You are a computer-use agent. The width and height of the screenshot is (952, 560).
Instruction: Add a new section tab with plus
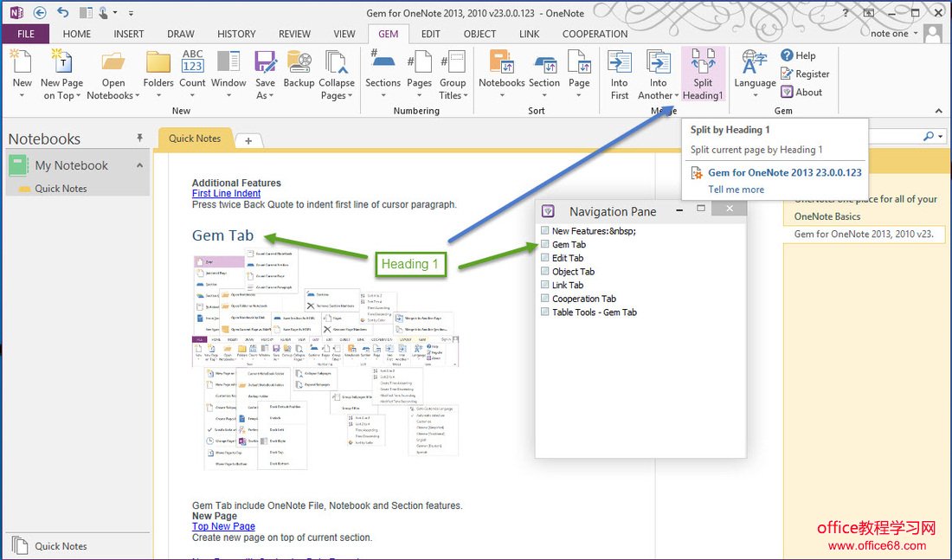pyautogui.click(x=248, y=140)
